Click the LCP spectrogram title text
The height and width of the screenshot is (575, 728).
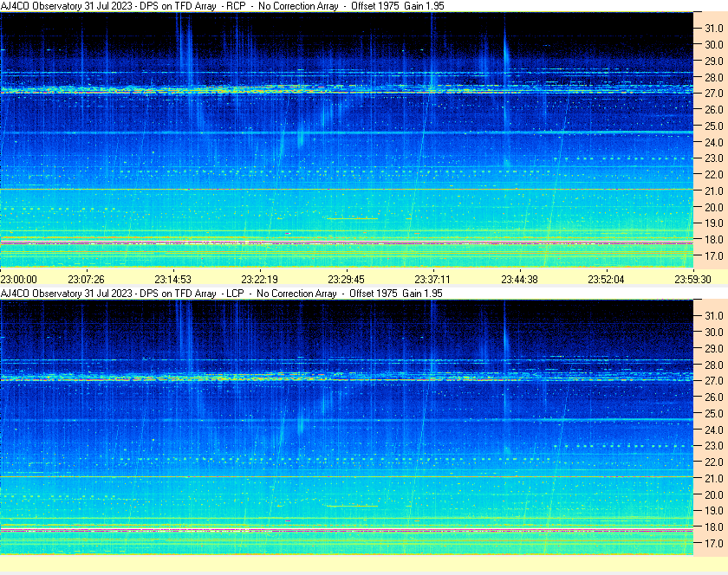pos(222,294)
